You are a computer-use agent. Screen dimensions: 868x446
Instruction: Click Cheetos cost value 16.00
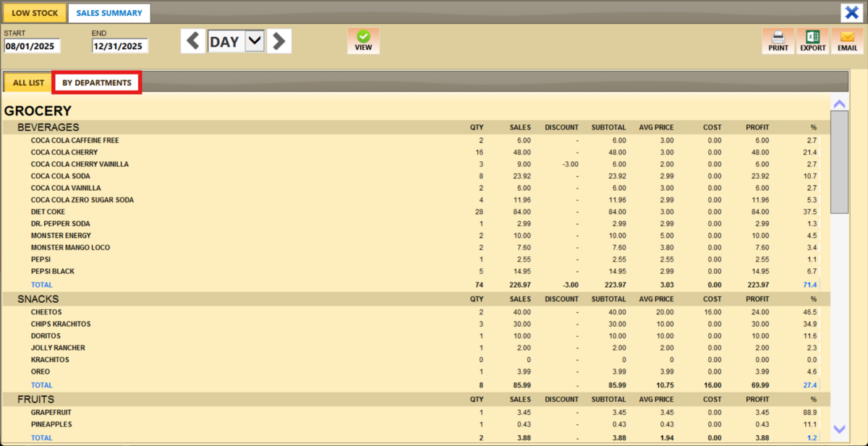pos(712,312)
